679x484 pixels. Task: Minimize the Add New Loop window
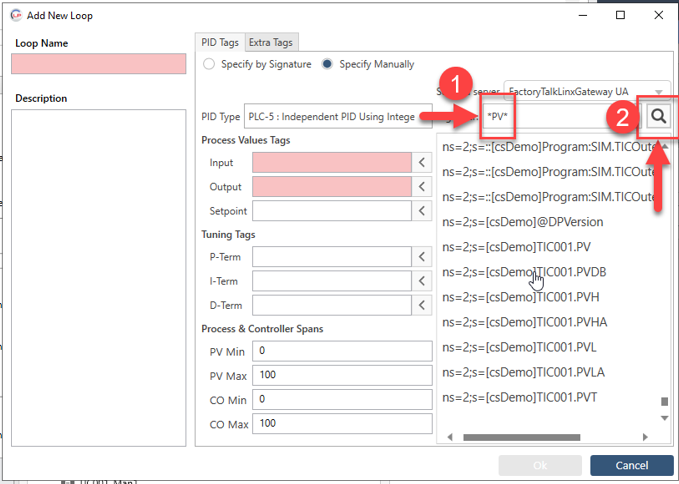click(x=583, y=15)
